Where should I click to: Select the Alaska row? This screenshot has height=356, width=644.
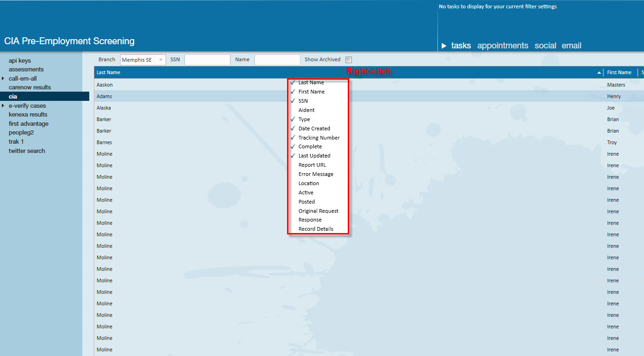coord(369,108)
